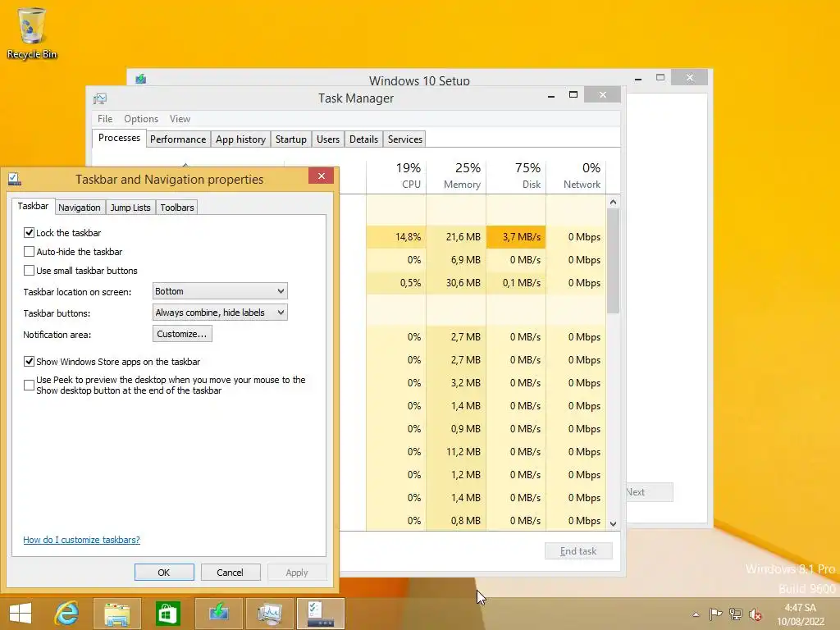
Task: Open Taskbar location on screen dropdown
Action: tap(220, 291)
